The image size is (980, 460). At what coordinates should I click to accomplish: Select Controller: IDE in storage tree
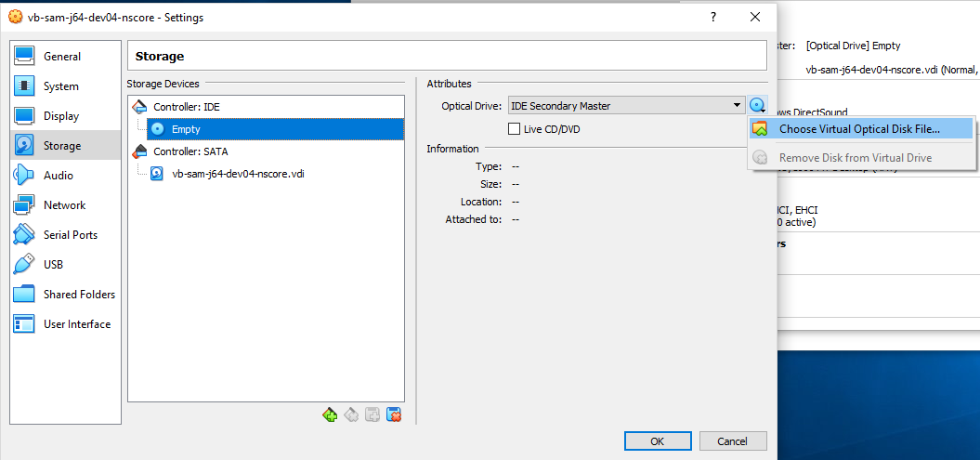coord(187,107)
